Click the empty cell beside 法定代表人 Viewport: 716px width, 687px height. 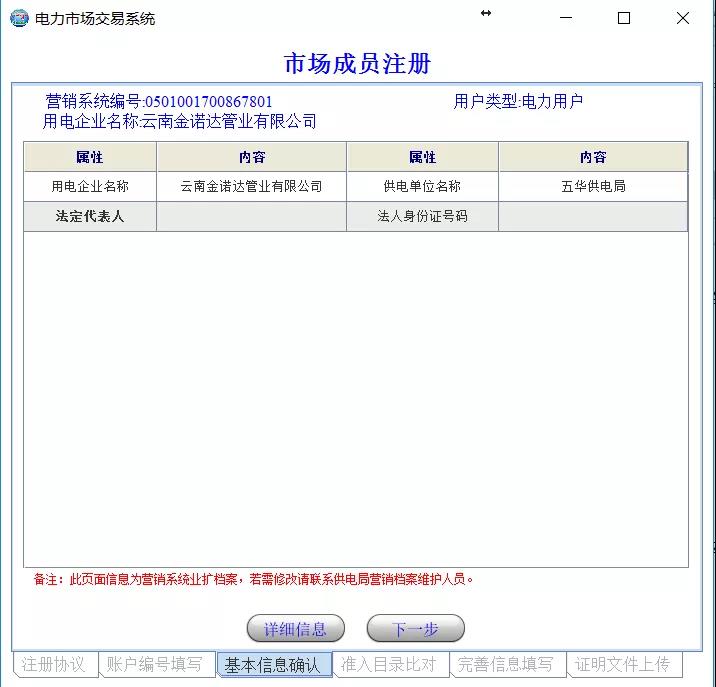pyautogui.click(x=251, y=216)
